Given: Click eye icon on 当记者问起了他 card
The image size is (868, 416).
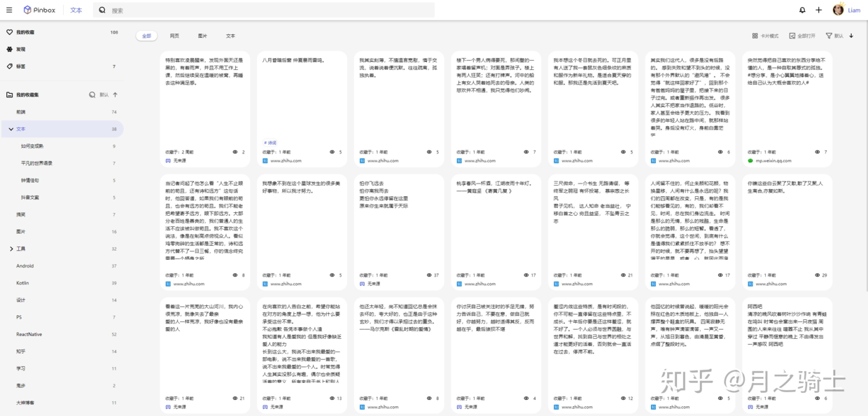Looking at the screenshot, I should point(235,275).
